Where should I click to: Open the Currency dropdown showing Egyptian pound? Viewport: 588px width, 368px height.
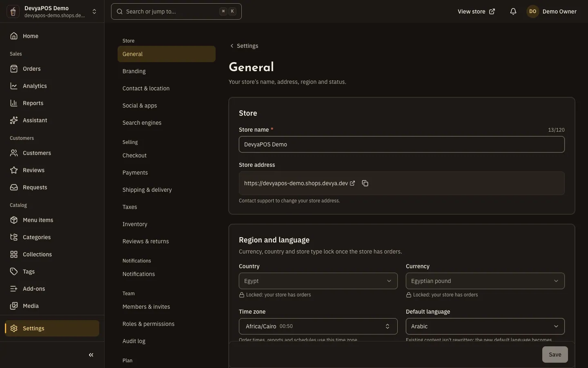point(485,281)
